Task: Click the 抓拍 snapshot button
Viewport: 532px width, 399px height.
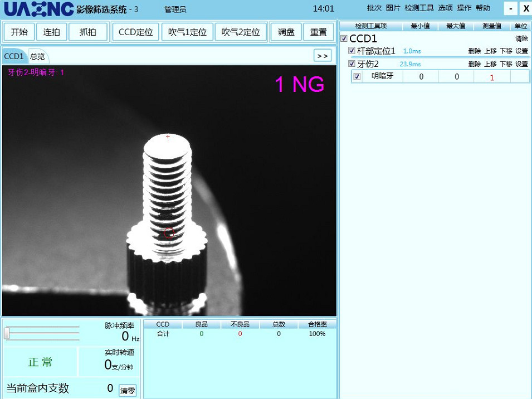Action: click(x=87, y=32)
